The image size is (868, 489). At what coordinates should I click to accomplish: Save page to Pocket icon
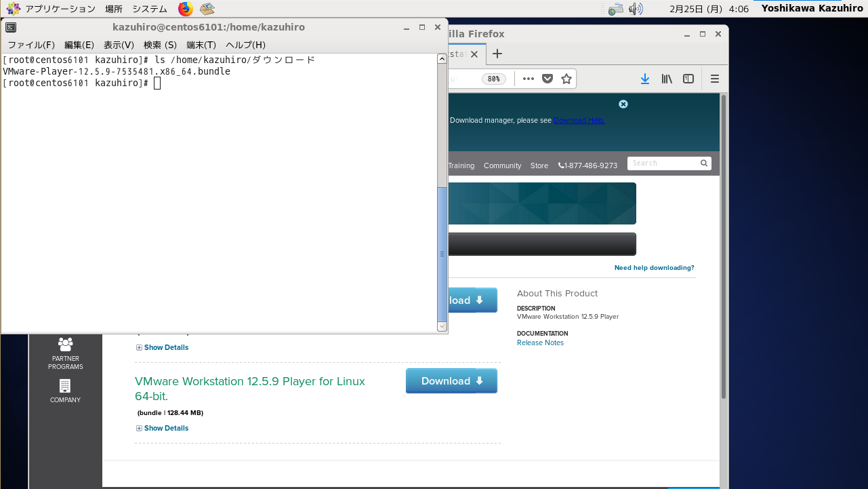(x=547, y=79)
